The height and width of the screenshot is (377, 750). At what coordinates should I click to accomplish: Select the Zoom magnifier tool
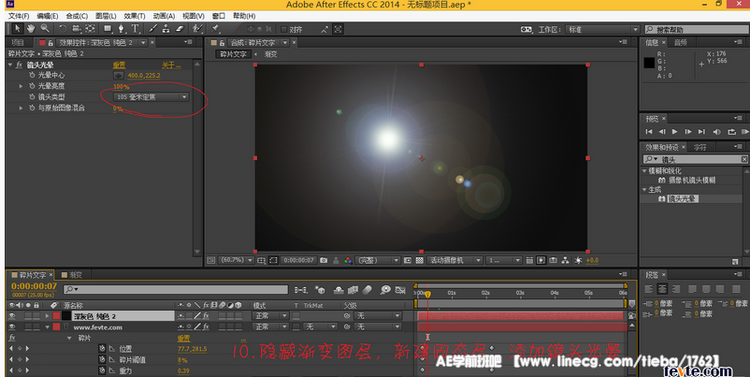[45, 29]
